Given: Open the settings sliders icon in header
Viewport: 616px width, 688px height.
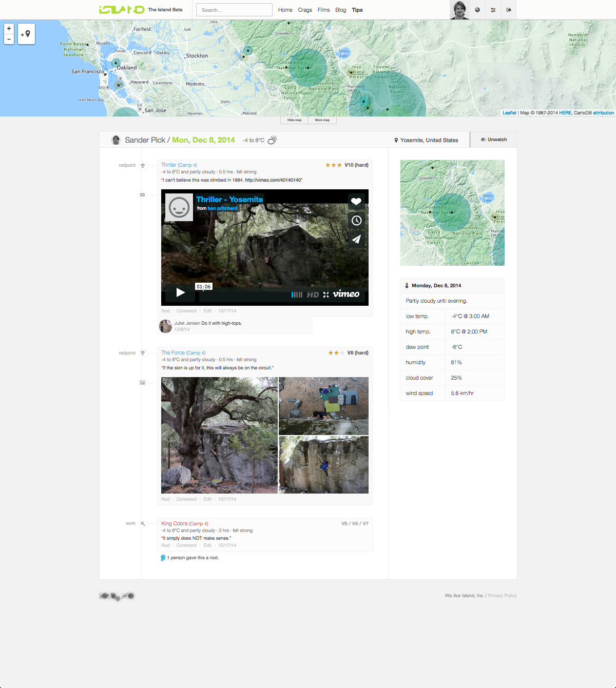Looking at the screenshot, I should (493, 10).
